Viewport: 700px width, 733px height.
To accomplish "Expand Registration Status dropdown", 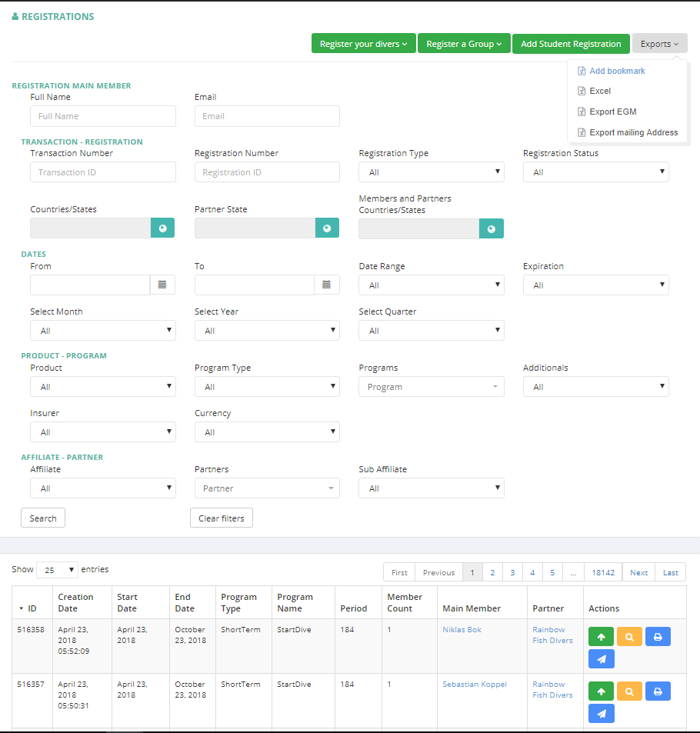I will click(x=595, y=172).
